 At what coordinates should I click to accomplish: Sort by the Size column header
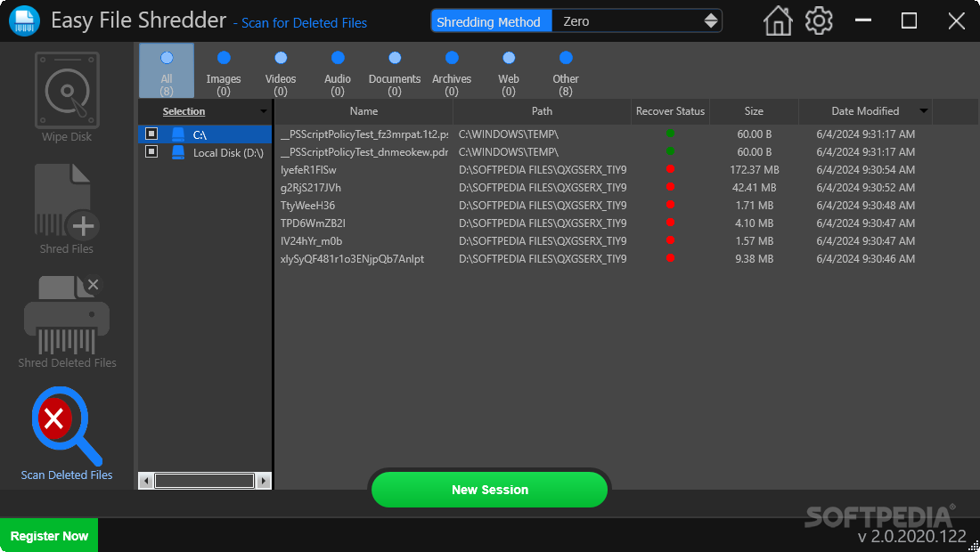click(754, 111)
